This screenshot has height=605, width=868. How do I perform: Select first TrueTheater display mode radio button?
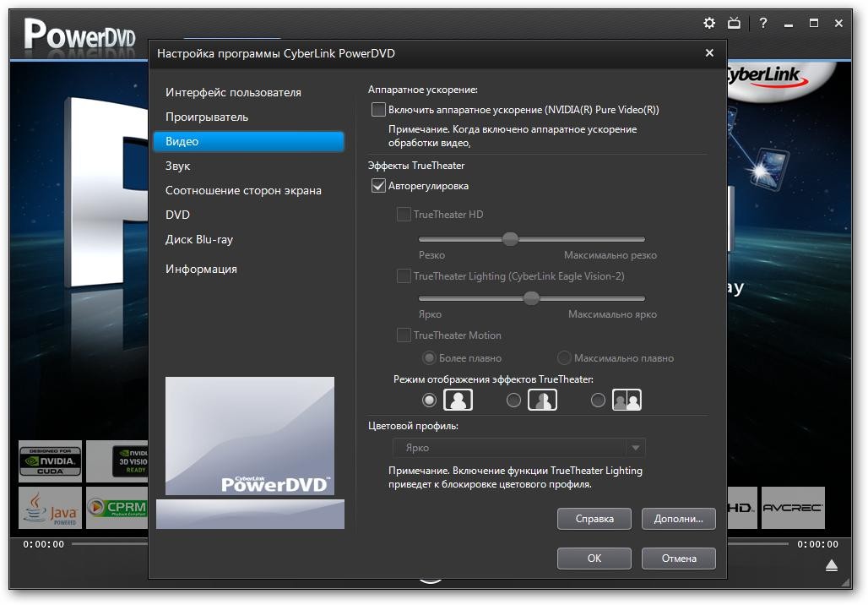tap(429, 400)
